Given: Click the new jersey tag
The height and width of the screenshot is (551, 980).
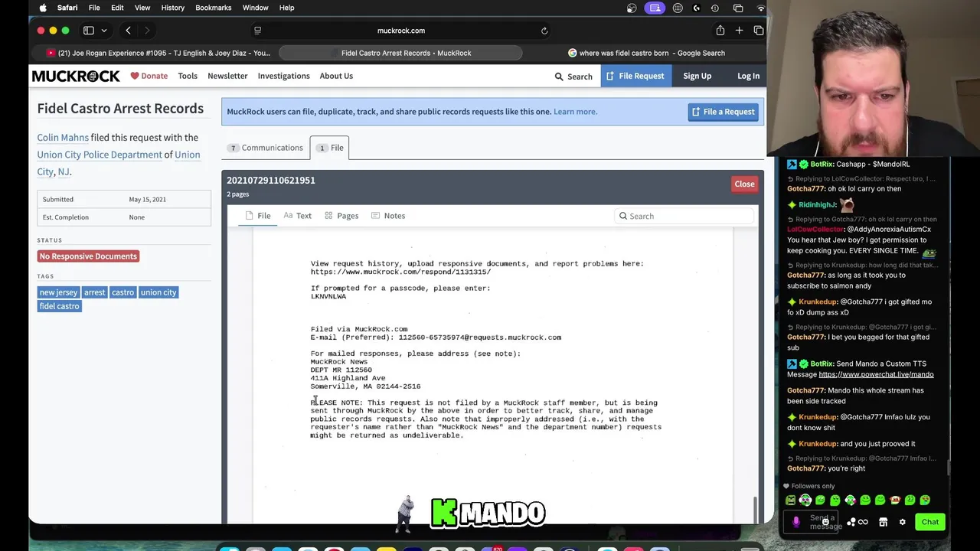Looking at the screenshot, I should [x=59, y=292].
